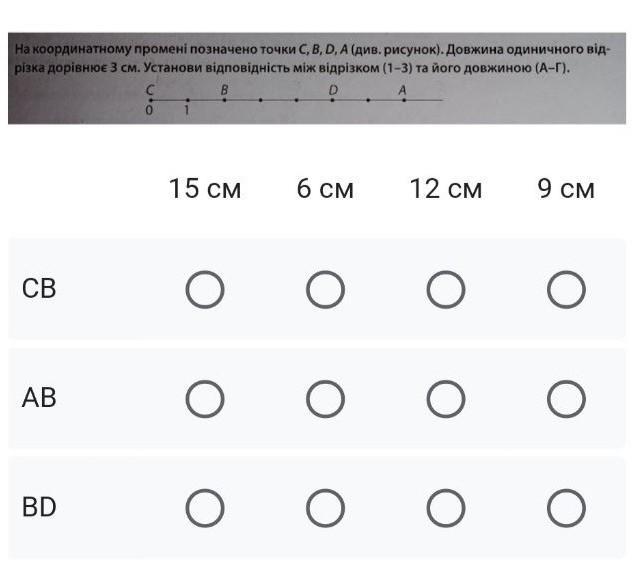Open the coordinate ray problem image
The width and height of the screenshot is (639, 569).
pos(317,78)
